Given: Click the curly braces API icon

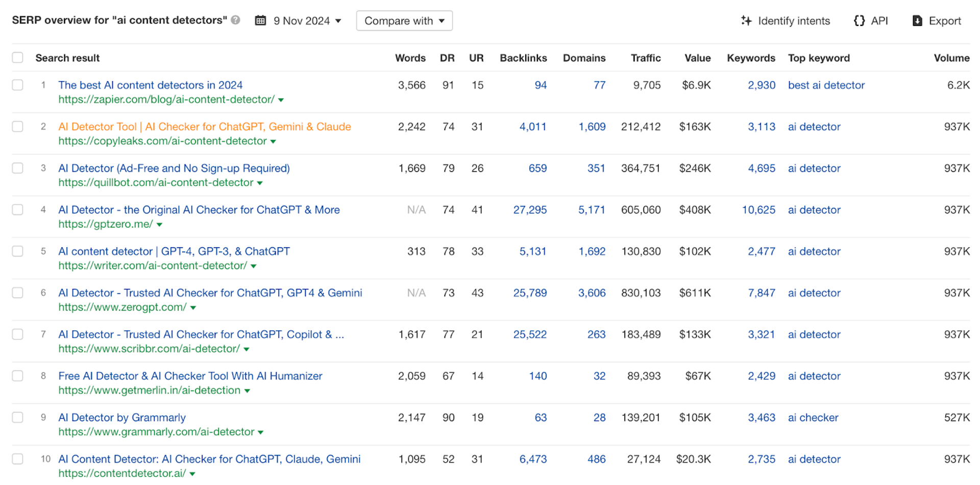Looking at the screenshot, I should [859, 20].
